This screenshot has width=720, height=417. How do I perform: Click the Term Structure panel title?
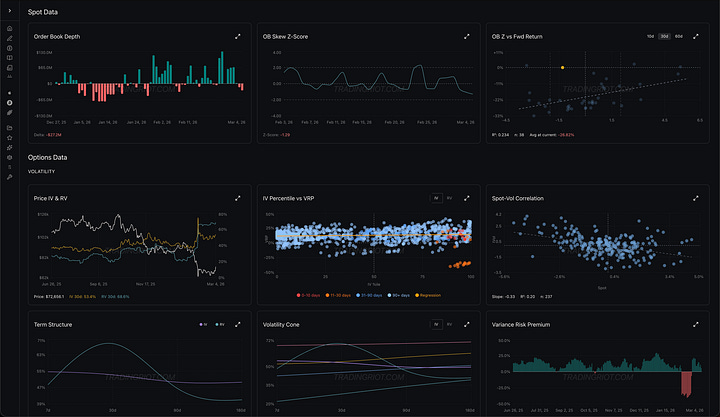tap(53, 324)
